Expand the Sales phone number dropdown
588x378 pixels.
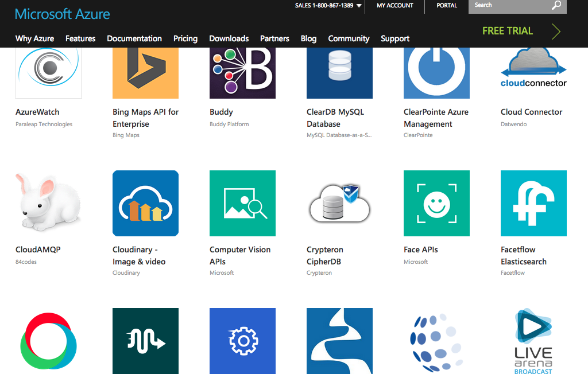point(359,6)
